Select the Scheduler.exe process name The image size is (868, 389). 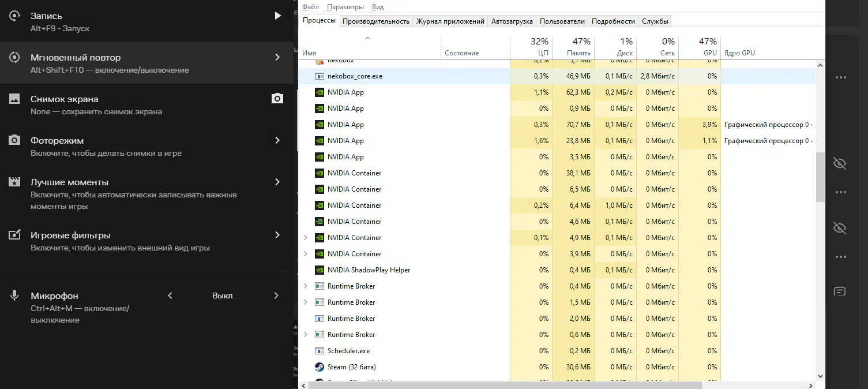pyautogui.click(x=348, y=351)
